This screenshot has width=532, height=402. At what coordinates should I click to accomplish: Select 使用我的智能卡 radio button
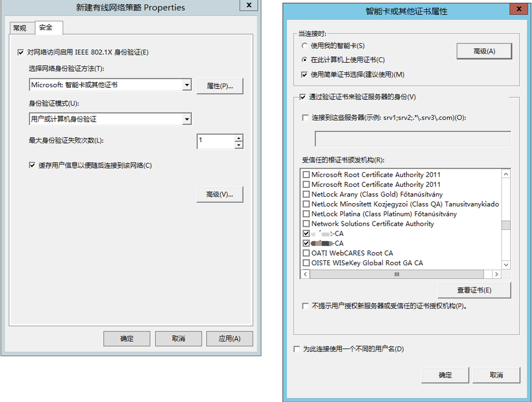(305, 46)
